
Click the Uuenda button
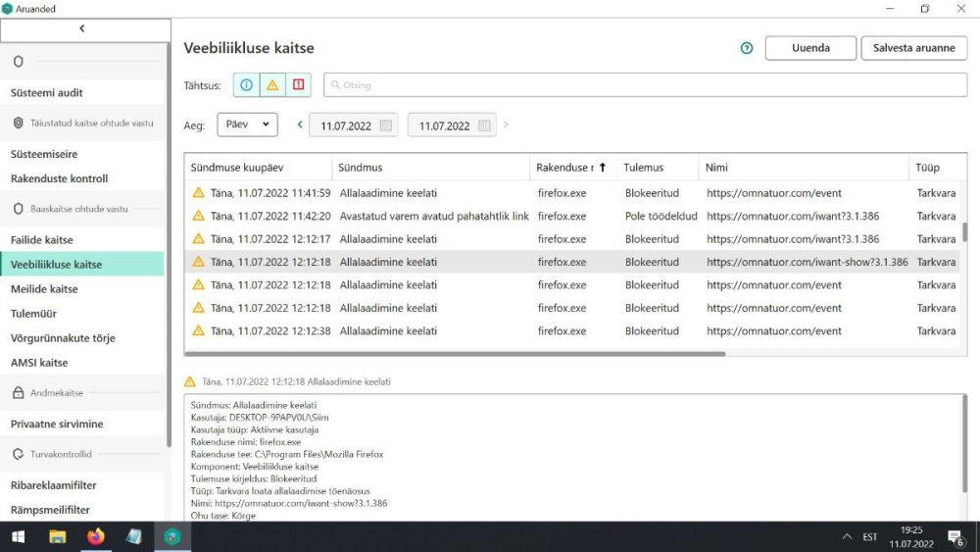[810, 48]
